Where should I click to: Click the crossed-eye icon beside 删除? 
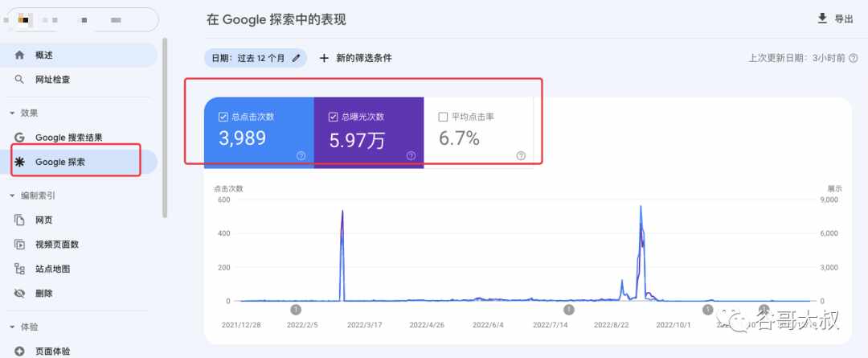[x=19, y=293]
